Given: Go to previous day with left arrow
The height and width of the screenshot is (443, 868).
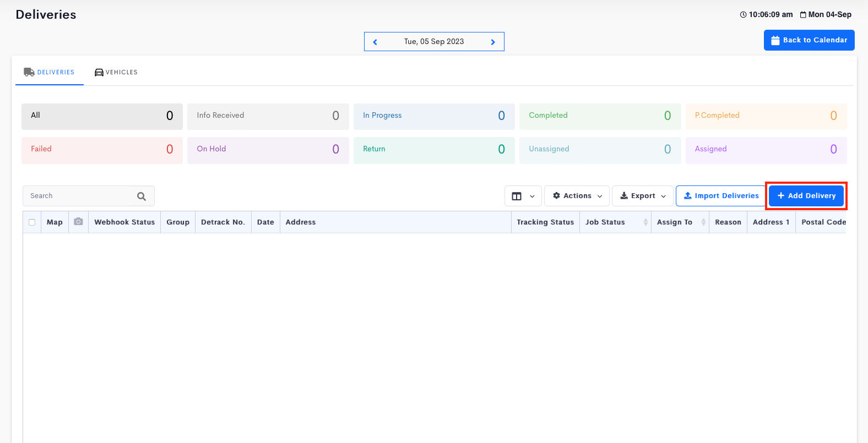Looking at the screenshot, I should click(x=375, y=42).
